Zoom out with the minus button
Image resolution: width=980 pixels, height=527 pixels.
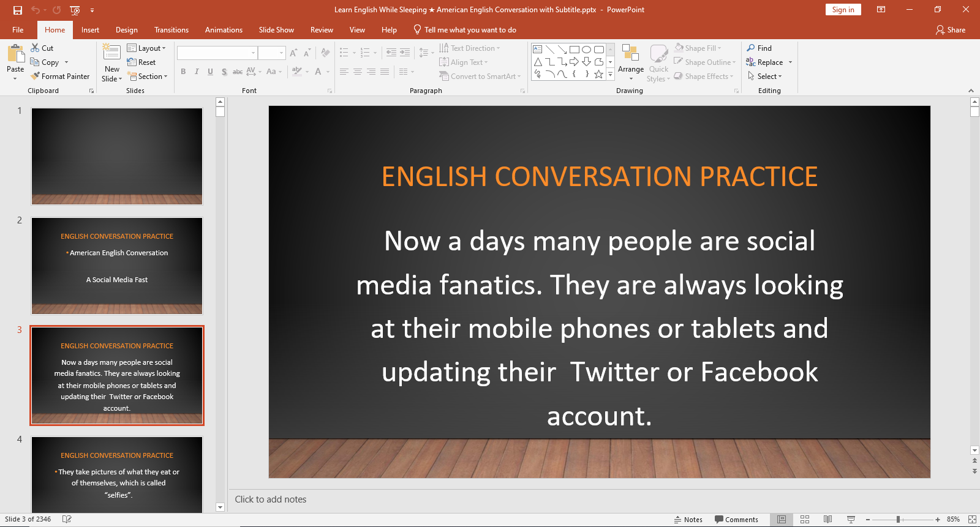[x=868, y=520]
